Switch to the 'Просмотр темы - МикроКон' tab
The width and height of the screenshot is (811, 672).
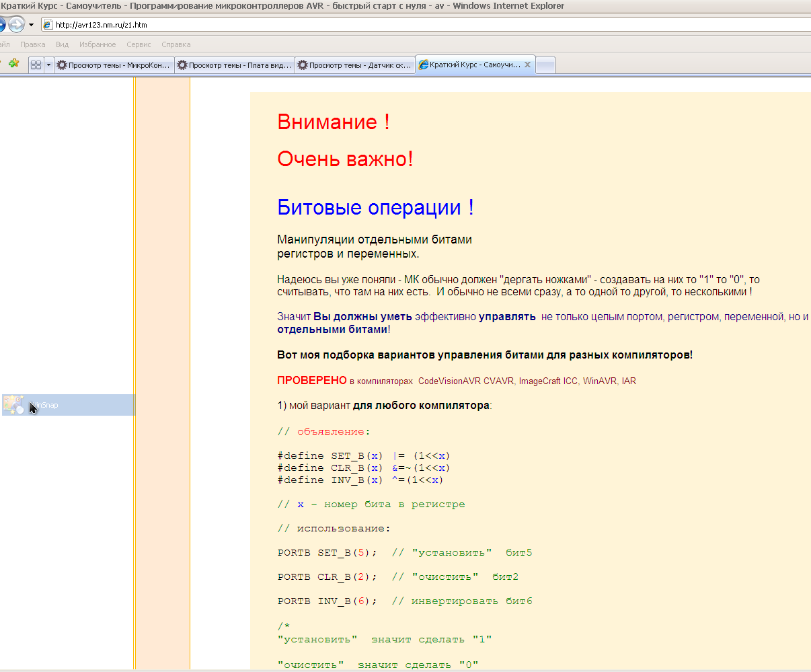coord(114,65)
